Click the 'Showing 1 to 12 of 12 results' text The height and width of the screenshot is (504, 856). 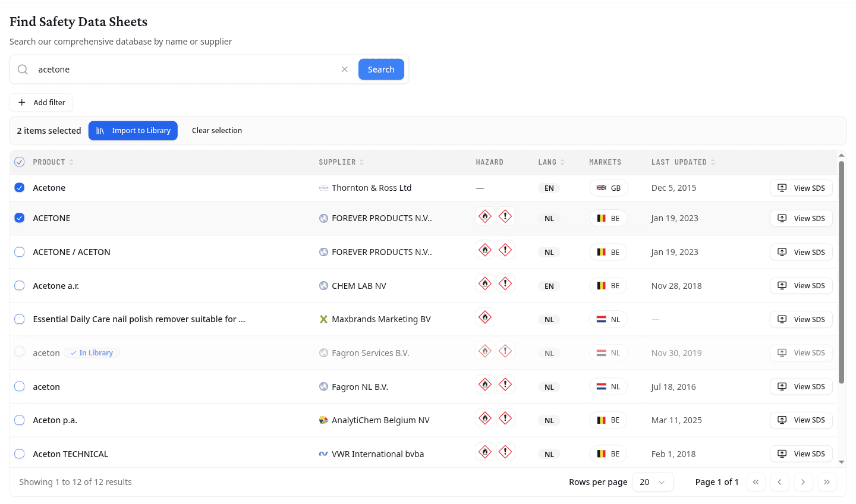tap(75, 482)
